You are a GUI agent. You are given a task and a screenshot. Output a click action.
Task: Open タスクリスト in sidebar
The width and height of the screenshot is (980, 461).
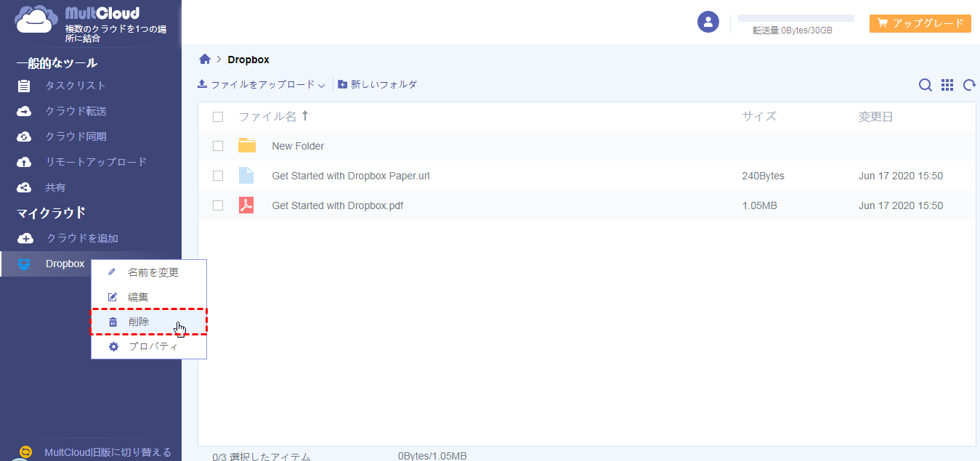point(76,86)
